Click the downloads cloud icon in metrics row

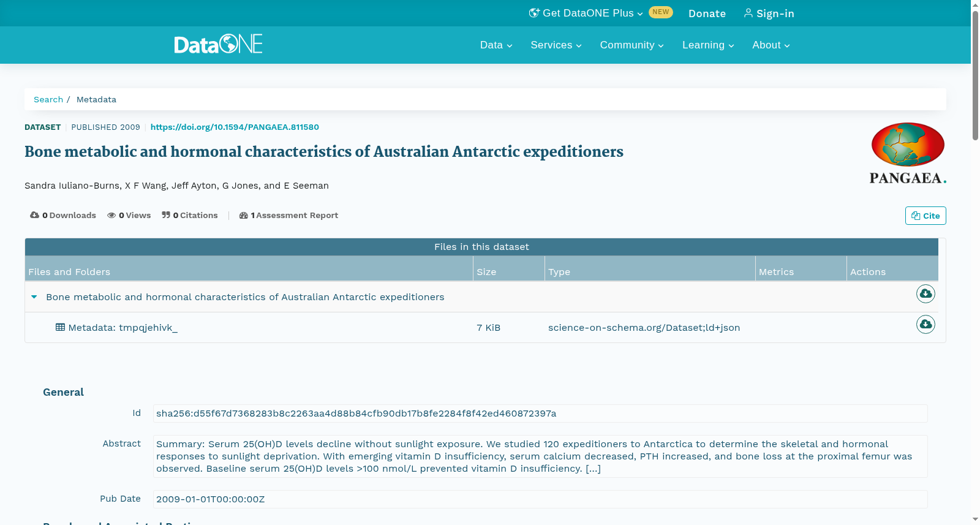point(34,215)
